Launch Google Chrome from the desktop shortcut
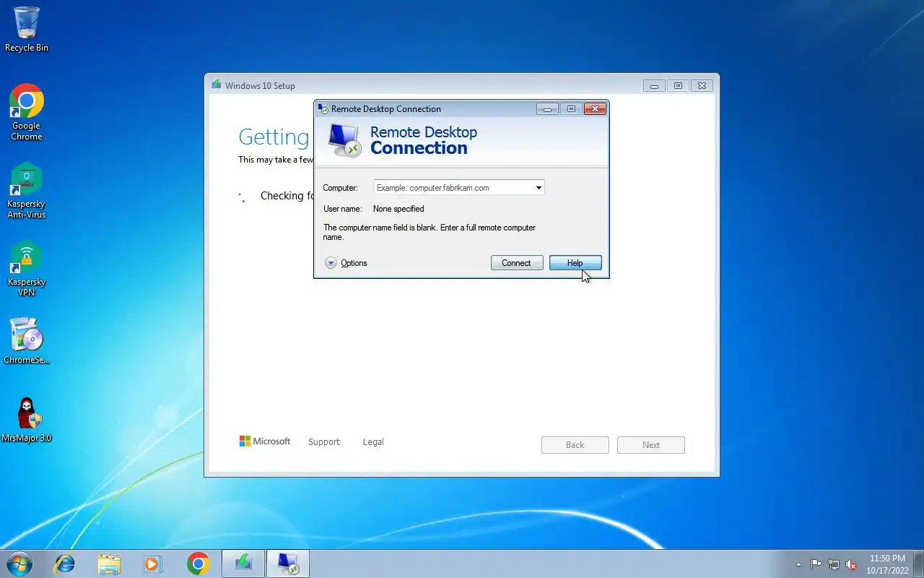Viewport: 924px width, 578px height. 27,112
